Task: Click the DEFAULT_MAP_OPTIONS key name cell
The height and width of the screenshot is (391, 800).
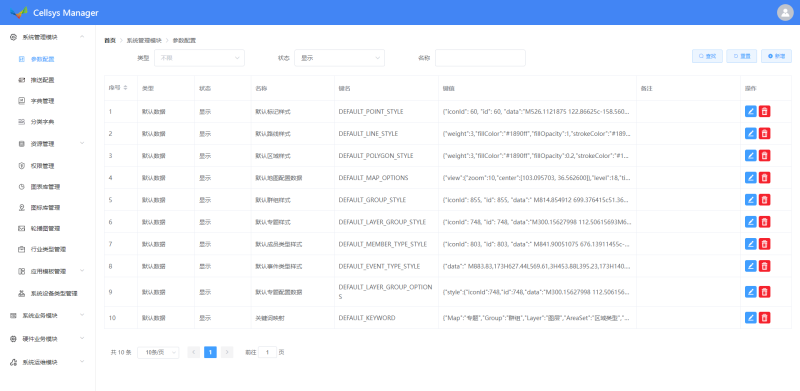Action: tap(386, 177)
